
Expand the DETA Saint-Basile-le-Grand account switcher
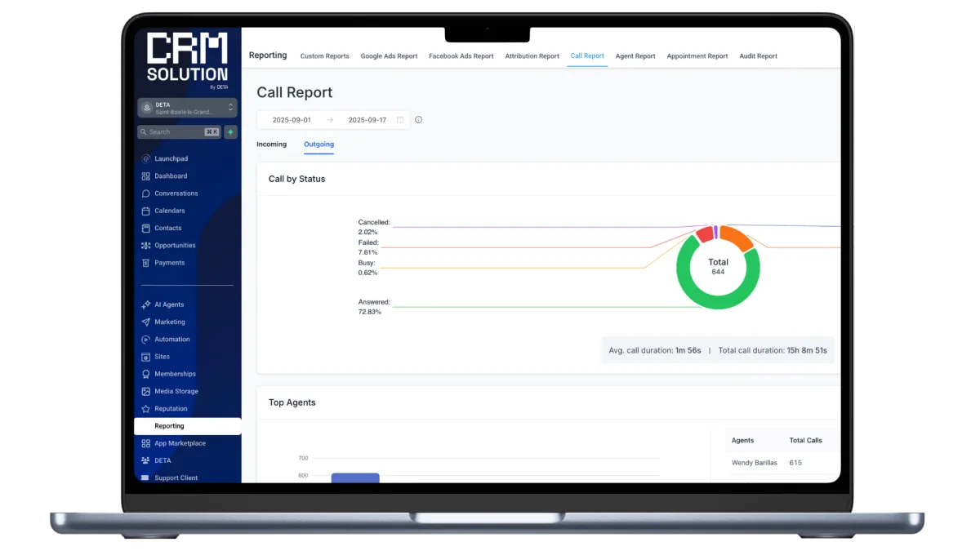click(187, 108)
